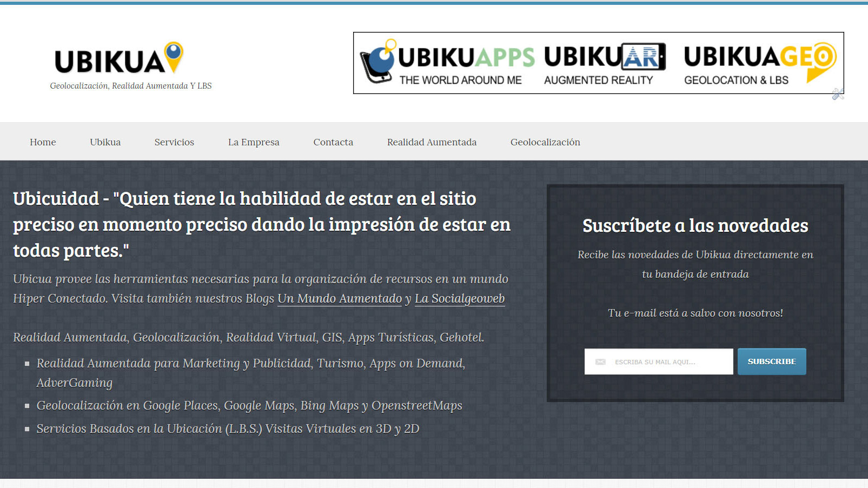The image size is (868, 488).
Task: Click the Subscribe button
Action: pos(772,362)
